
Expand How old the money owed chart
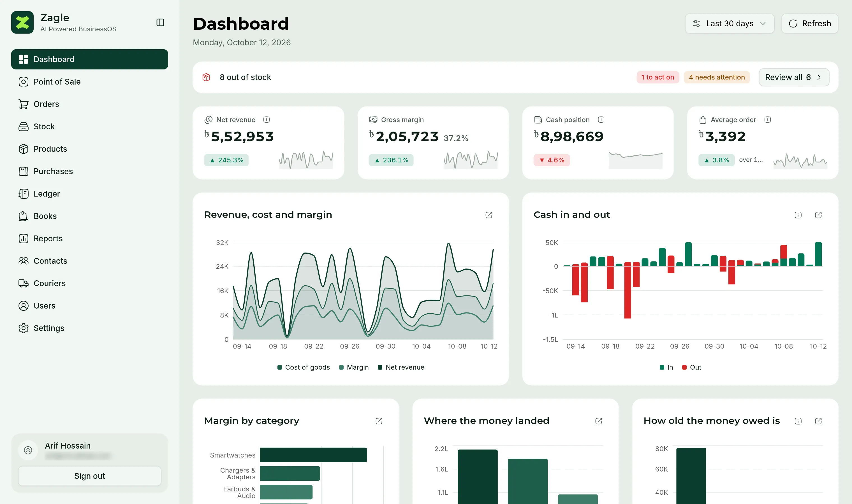(x=818, y=421)
